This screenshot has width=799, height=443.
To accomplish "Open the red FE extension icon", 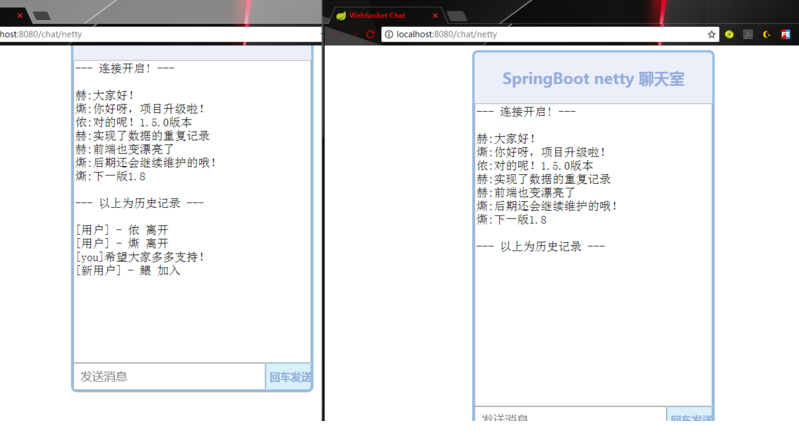I will pyautogui.click(x=785, y=34).
